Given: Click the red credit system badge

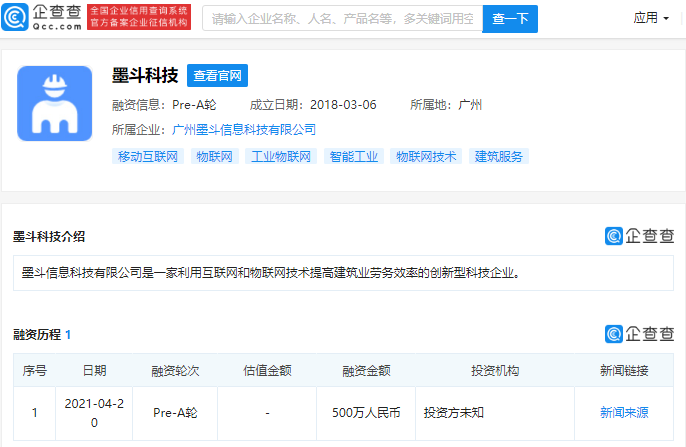Looking at the screenshot, I should click(139, 17).
